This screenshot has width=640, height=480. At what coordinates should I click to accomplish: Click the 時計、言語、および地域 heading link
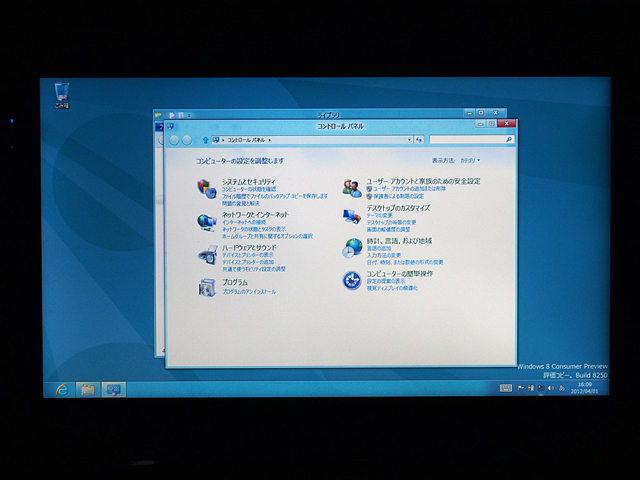point(399,241)
